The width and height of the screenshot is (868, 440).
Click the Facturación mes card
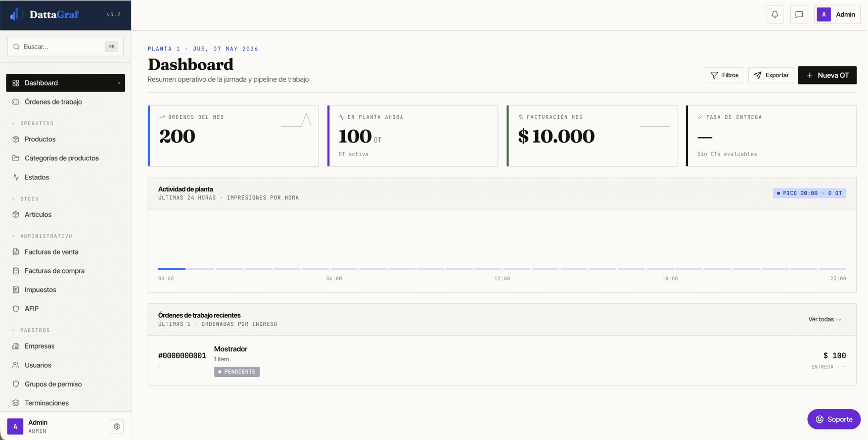(x=591, y=136)
